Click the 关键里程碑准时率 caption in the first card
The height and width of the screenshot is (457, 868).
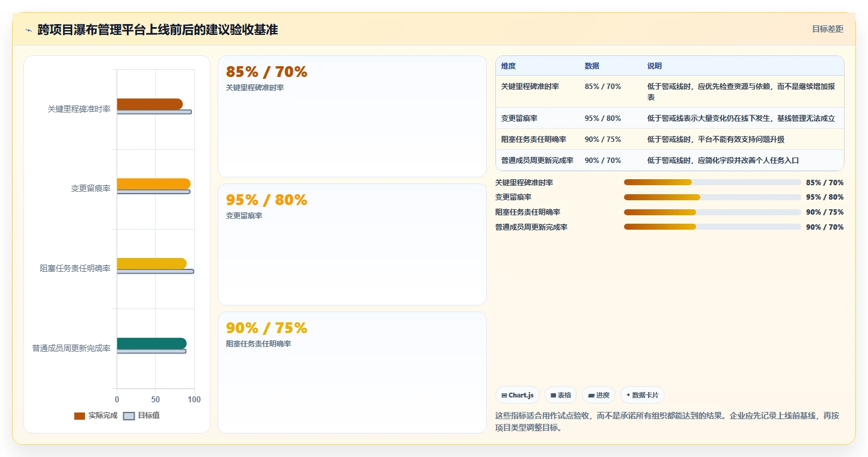click(255, 88)
